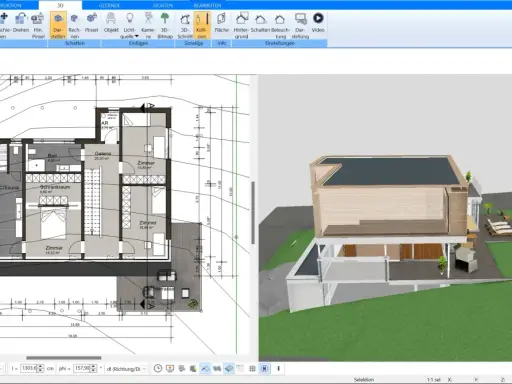
Task: Open Beleuchtung settings
Action: point(280,25)
